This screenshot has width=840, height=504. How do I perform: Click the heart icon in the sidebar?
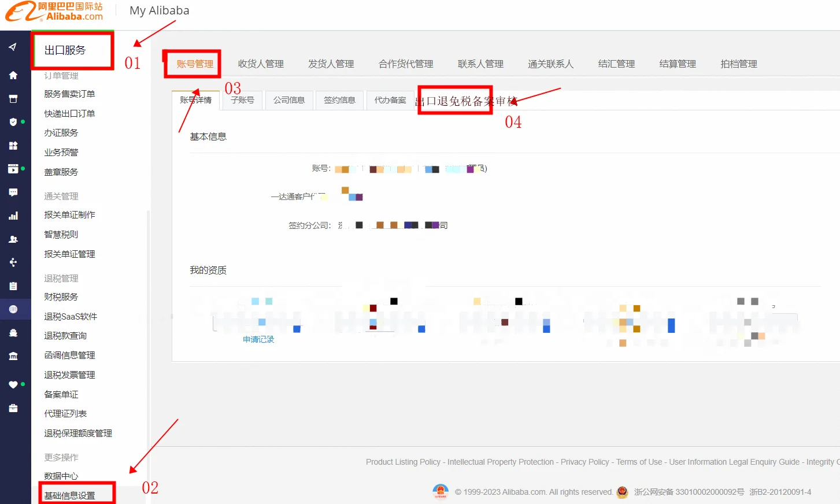pos(13,384)
